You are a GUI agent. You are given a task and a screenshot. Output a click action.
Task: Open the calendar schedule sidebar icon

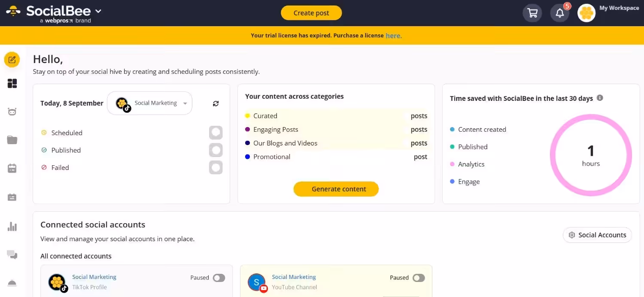[12, 168]
